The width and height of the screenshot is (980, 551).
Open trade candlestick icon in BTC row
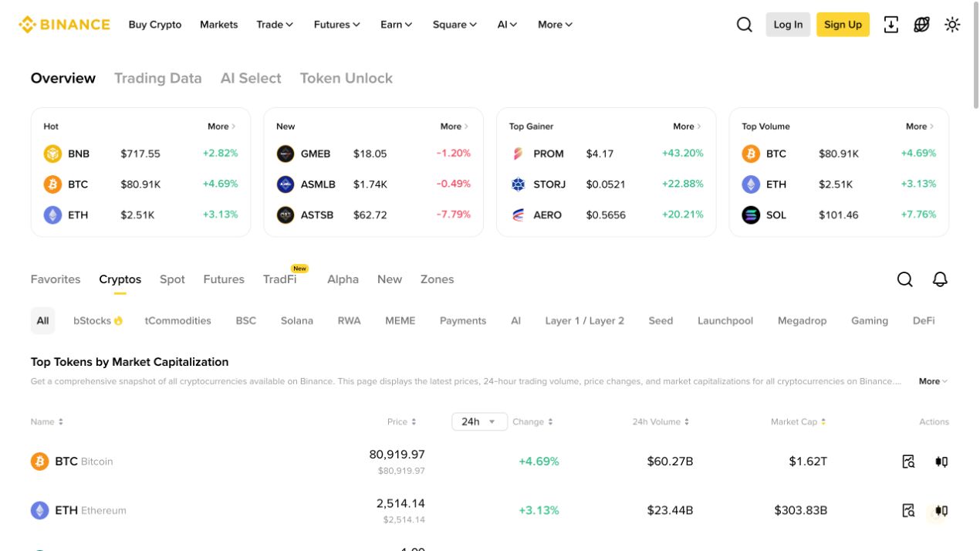click(x=941, y=461)
